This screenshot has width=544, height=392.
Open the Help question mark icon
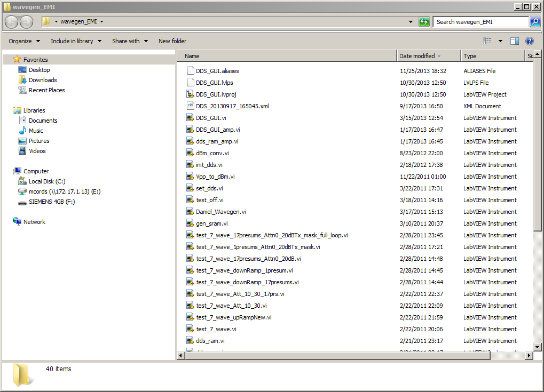click(529, 41)
